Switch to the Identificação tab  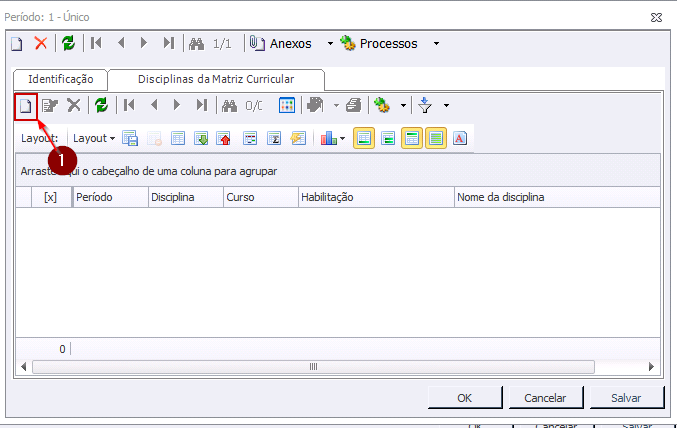coord(60,78)
